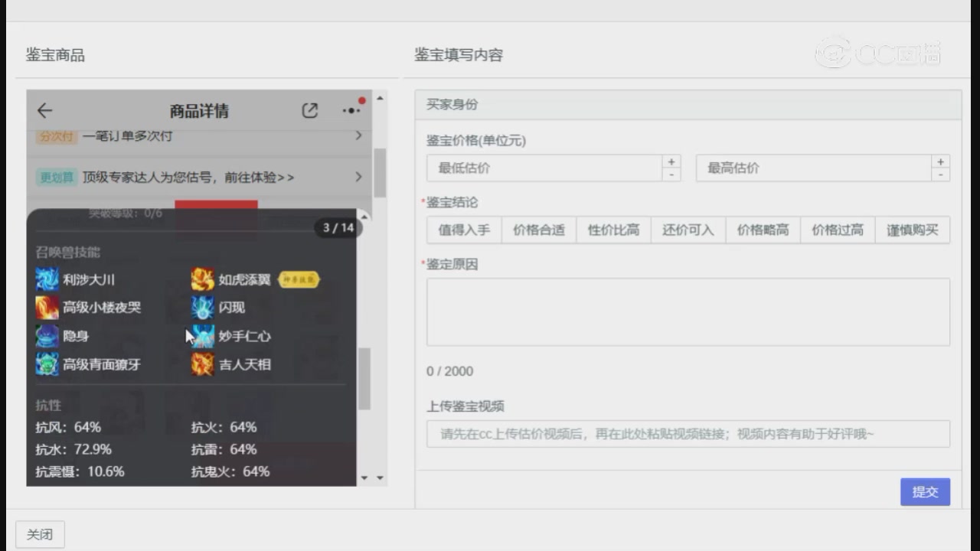The width and height of the screenshot is (980, 551).
Task: Select the 价格略高 conclusion option
Action: click(763, 230)
